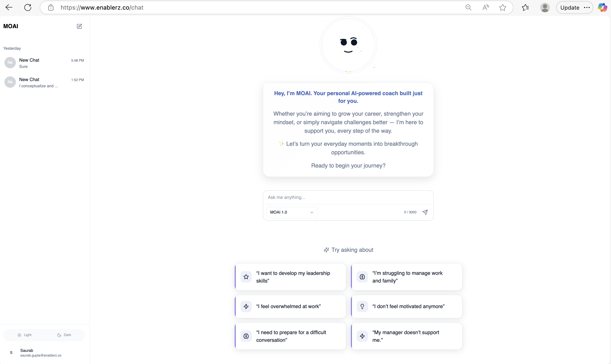Click the browser back arrow
This screenshot has width=611, height=364.
[9, 8]
